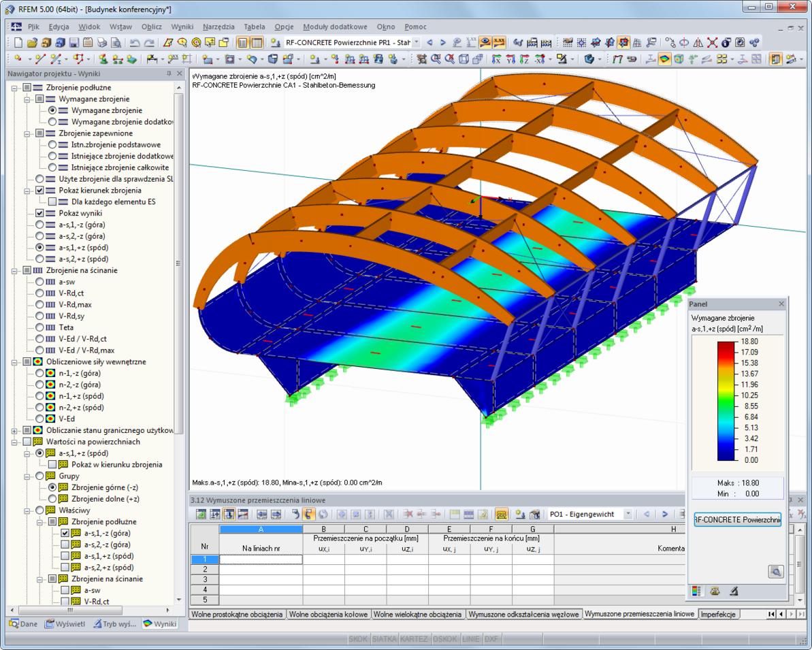The height and width of the screenshot is (650, 812).
Task: Collapse the Zbrojenie na ścinanie tree node
Action: (x=14, y=270)
